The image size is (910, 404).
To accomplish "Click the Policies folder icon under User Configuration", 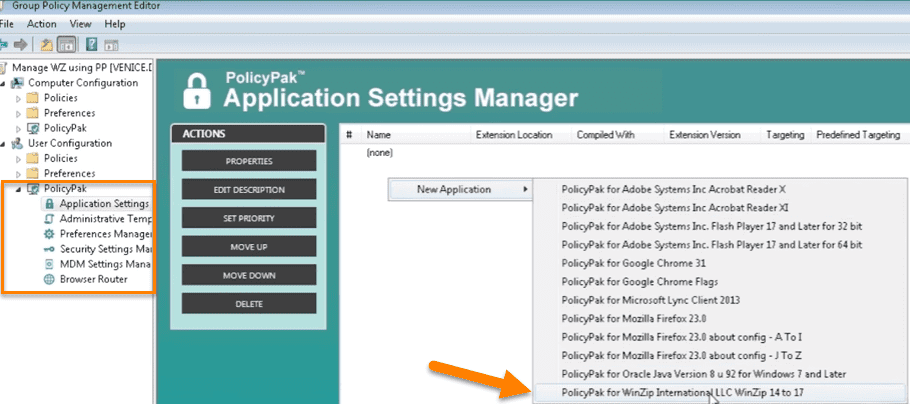I will pyautogui.click(x=33, y=158).
